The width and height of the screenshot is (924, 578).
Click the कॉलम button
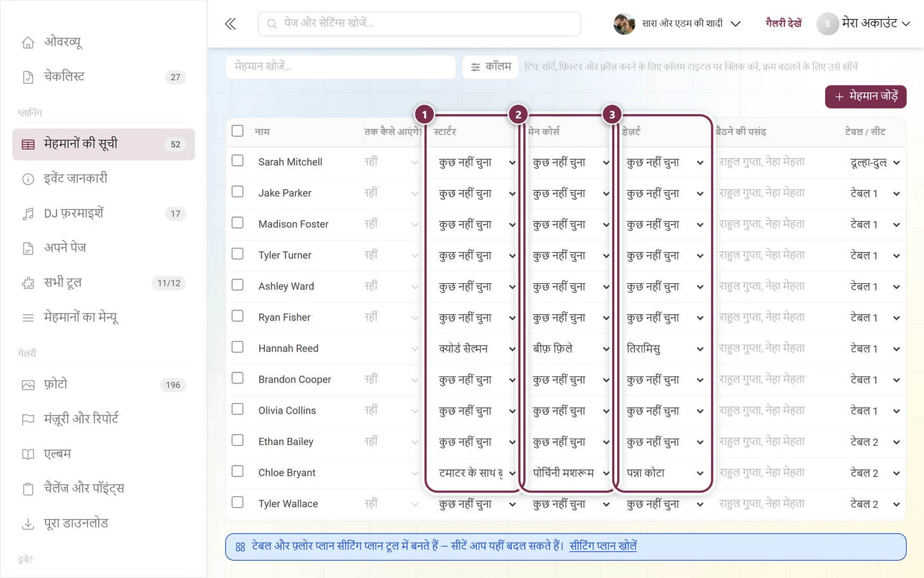(x=491, y=67)
